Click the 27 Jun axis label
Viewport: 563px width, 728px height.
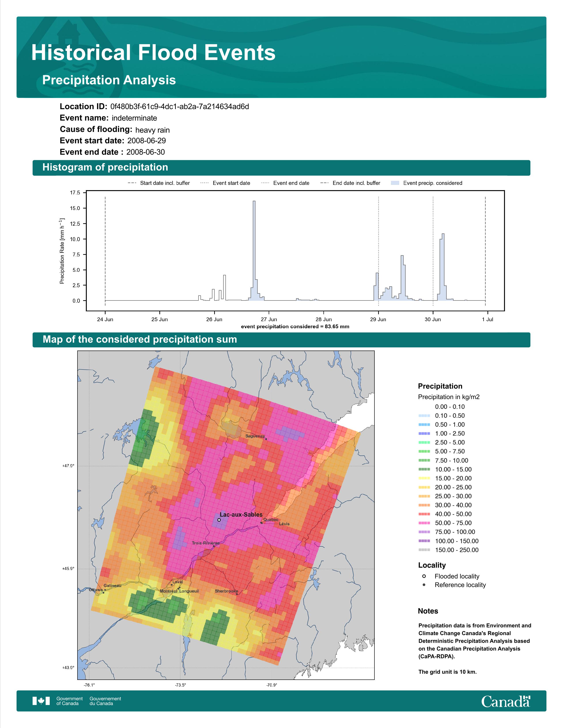(269, 319)
